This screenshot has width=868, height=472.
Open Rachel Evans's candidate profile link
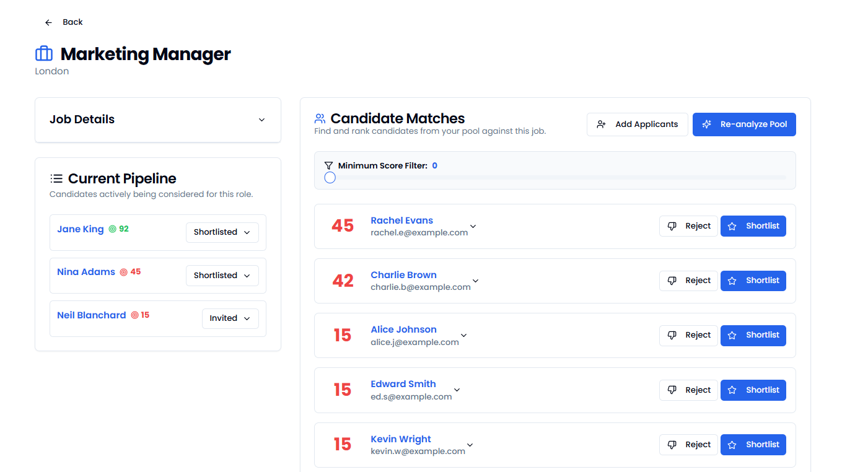(x=401, y=220)
